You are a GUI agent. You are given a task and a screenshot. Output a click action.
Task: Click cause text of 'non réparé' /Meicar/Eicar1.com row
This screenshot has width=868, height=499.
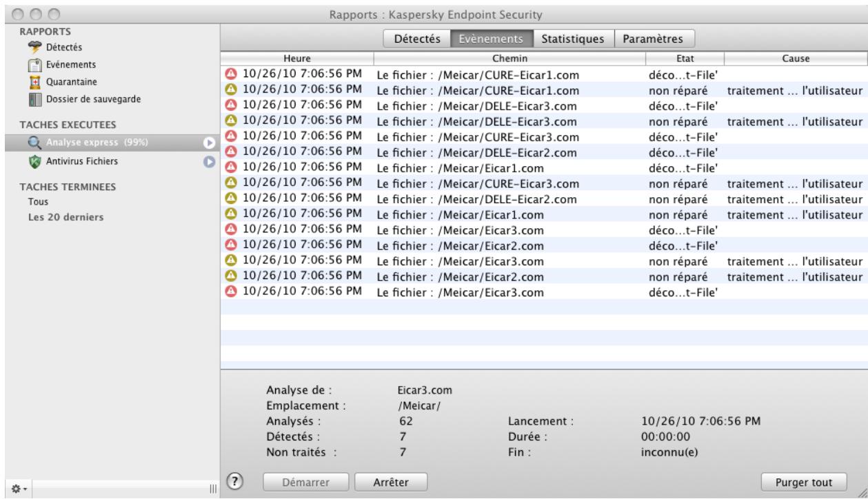coord(795,214)
